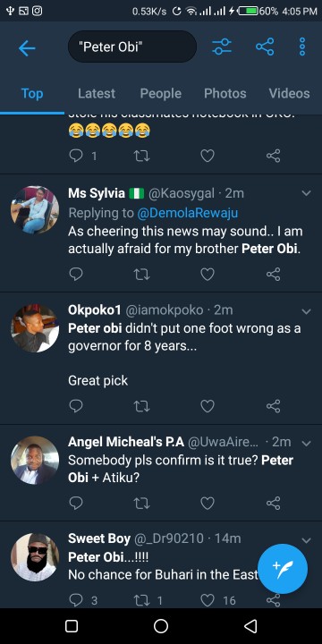
Task: Tap the back arrow in search header
Action: pyautogui.click(x=27, y=48)
